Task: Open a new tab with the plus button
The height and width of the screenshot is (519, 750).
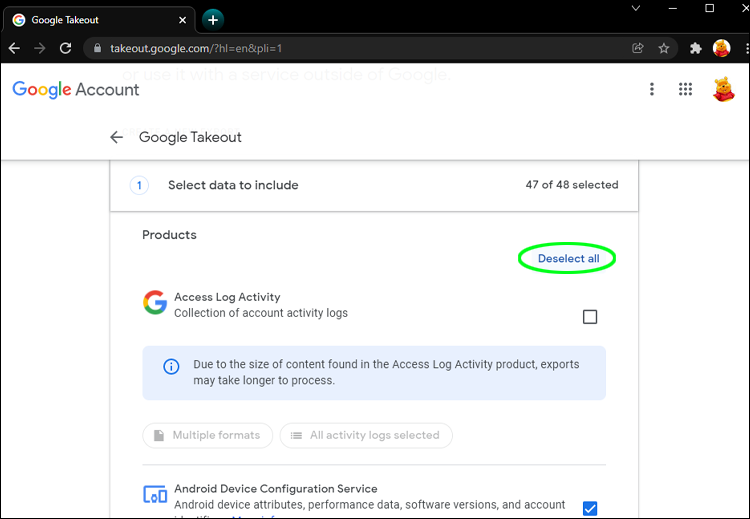Action: pyautogui.click(x=213, y=19)
